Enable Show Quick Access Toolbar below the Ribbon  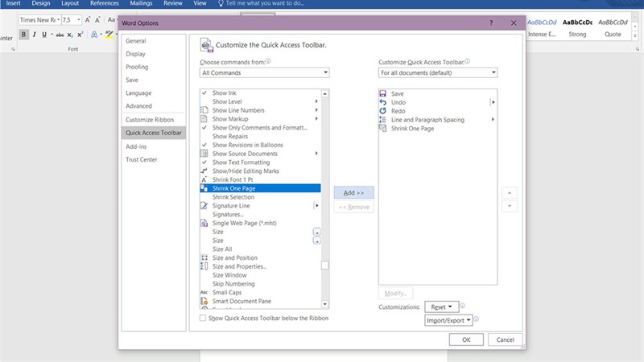point(203,318)
